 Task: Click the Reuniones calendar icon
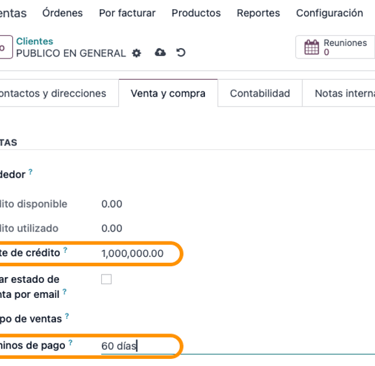312,47
